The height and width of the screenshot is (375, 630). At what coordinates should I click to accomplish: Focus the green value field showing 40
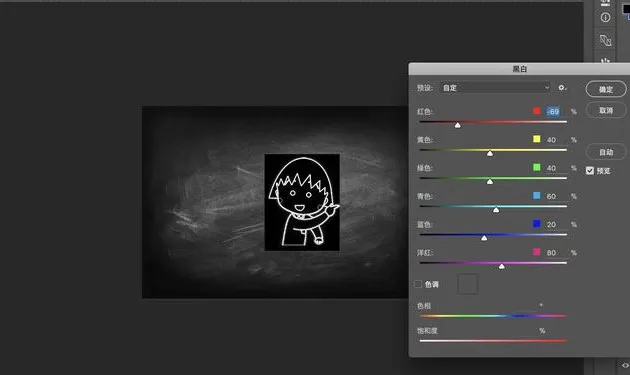point(556,168)
